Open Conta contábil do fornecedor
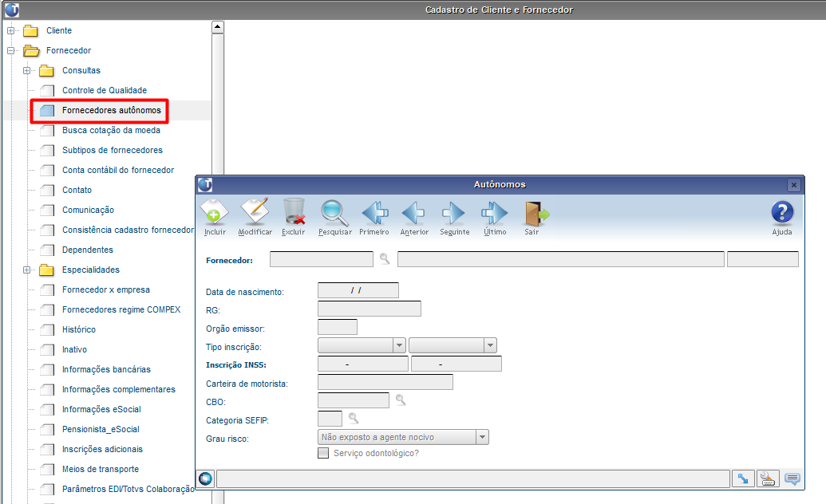Image resolution: width=826 pixels, height=504 pixels. (x=118, y=170)
